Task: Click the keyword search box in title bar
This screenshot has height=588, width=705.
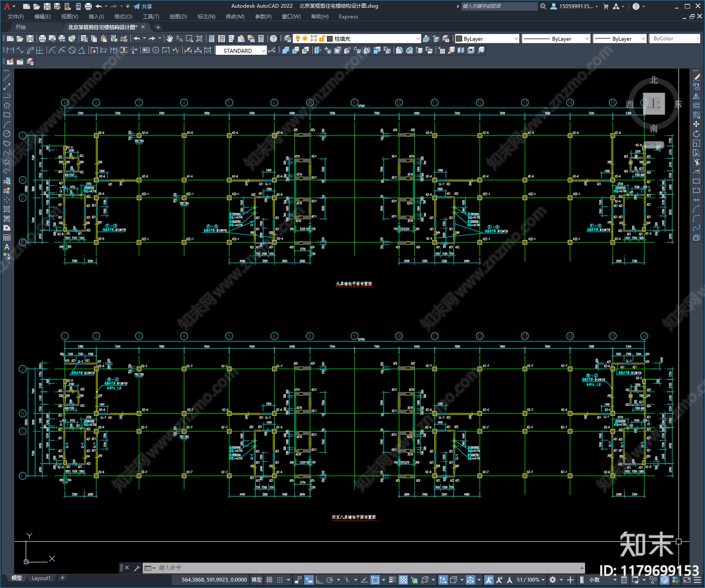Action: click(x=499, y=6)
